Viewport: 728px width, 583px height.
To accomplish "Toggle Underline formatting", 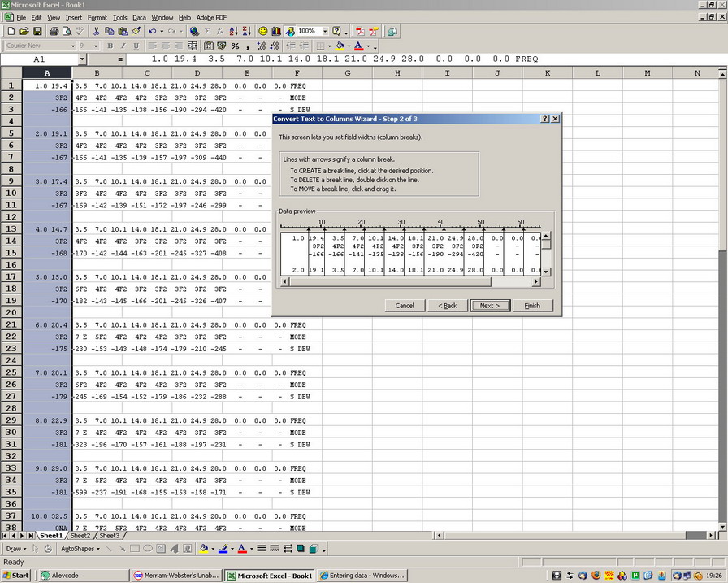I will click(136, 46).
